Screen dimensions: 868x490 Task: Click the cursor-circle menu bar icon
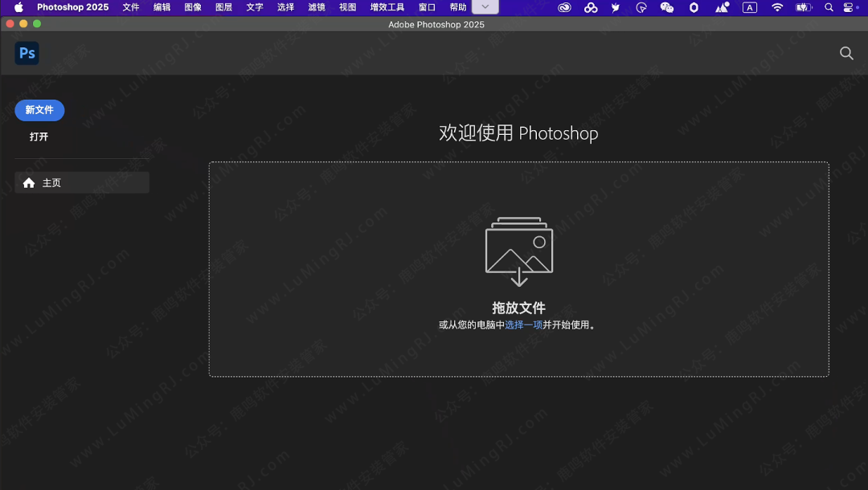coord(641,7)
